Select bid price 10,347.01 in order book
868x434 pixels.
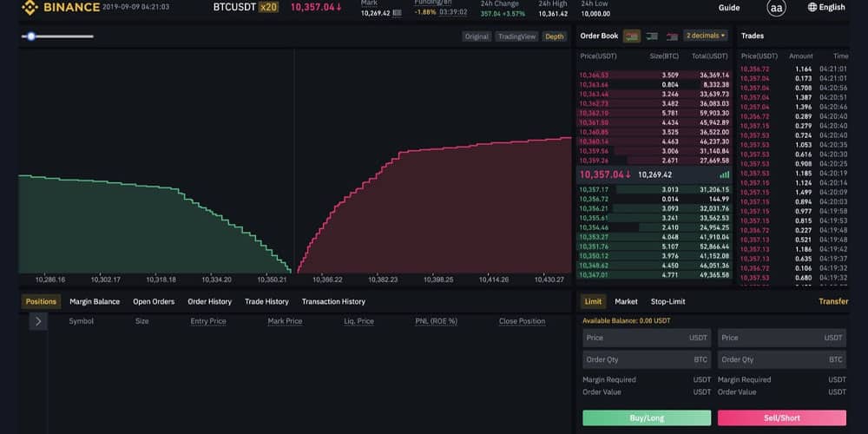tap(594, 274)
